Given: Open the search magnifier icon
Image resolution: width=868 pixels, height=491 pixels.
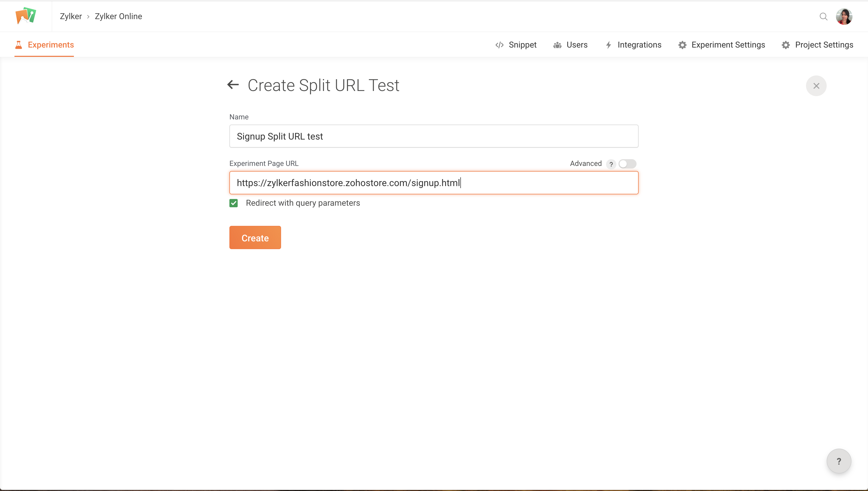Looking at the screenshot, I should click(x=823, y=17).
